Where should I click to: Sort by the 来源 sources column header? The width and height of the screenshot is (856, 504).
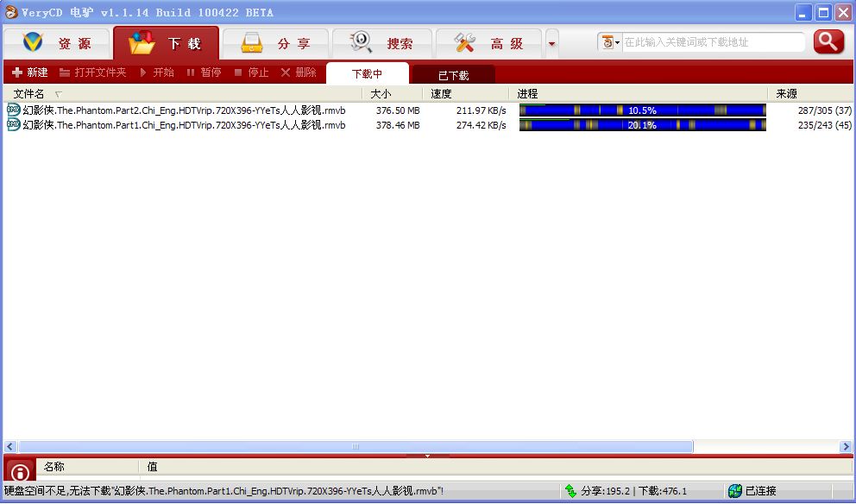[x=810, y=94]
